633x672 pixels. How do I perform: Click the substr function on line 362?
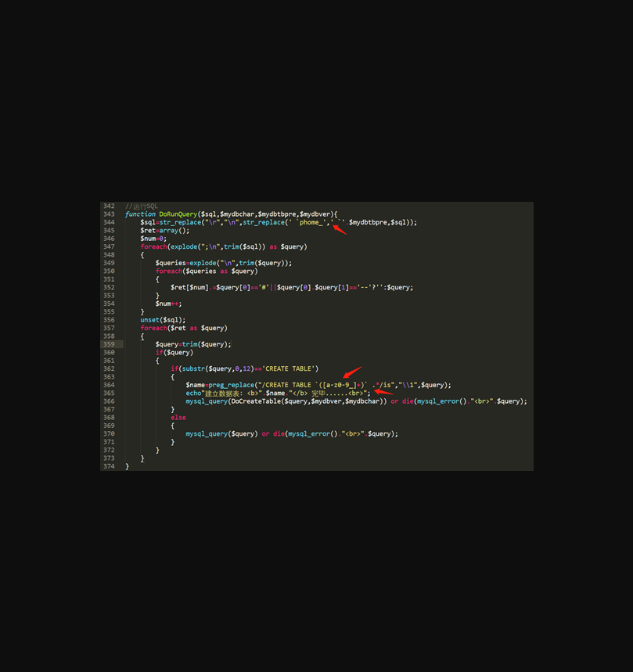click(191, 368)
